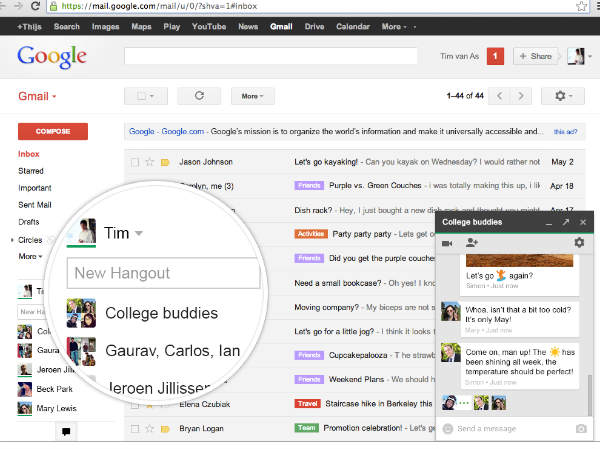Click into the Send a message field
This screenshot has height=450, width=600.
pyautogui.click(x=505, y=429)
